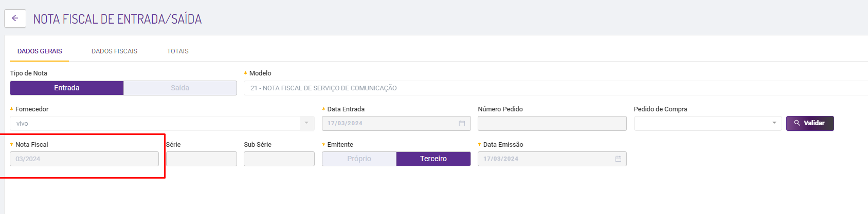This screenshot has width=868, height=214.
Task: Set Emitente to Próprio
Action: [359, 159]
